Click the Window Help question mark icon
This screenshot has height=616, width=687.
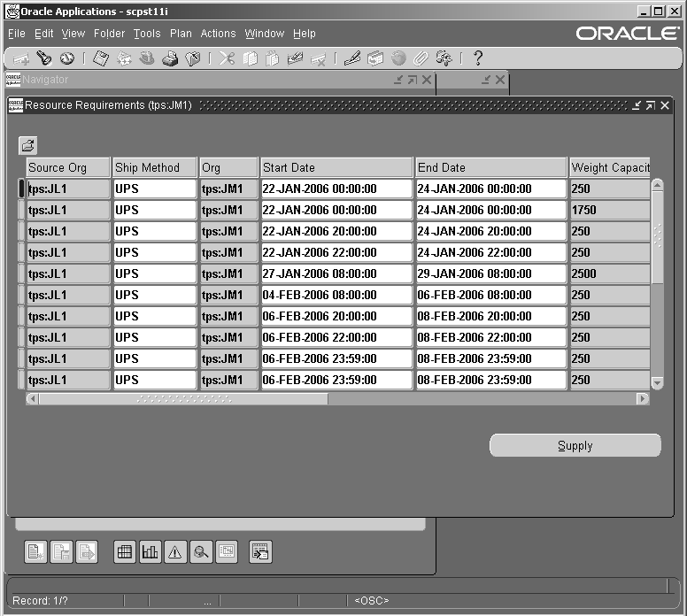point(478,58)
